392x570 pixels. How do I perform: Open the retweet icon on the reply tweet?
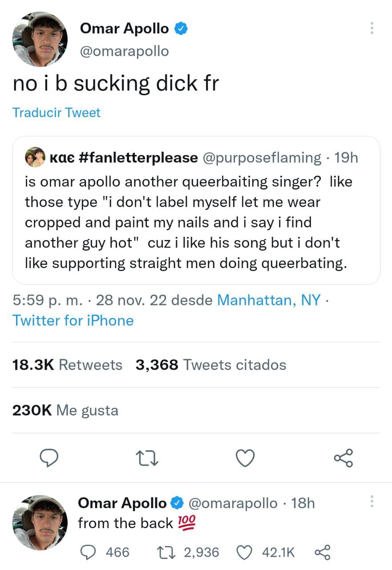[x=165, y=552]
